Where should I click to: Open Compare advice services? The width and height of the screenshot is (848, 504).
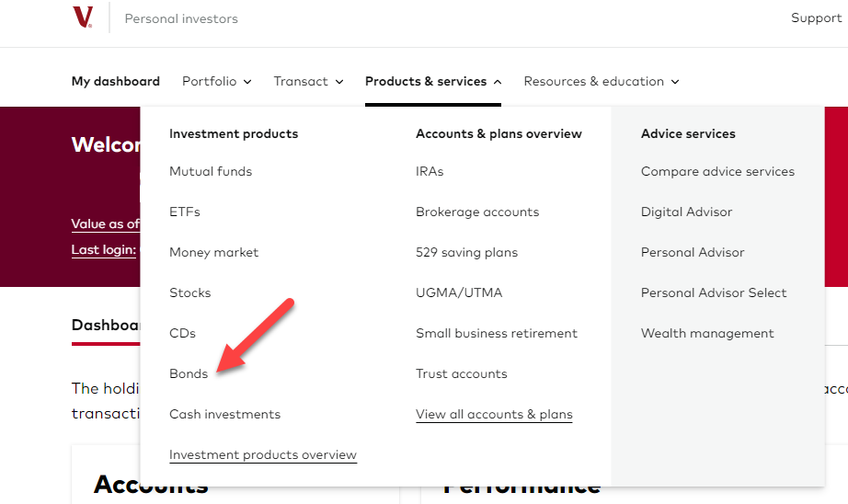tap(717, 171)
